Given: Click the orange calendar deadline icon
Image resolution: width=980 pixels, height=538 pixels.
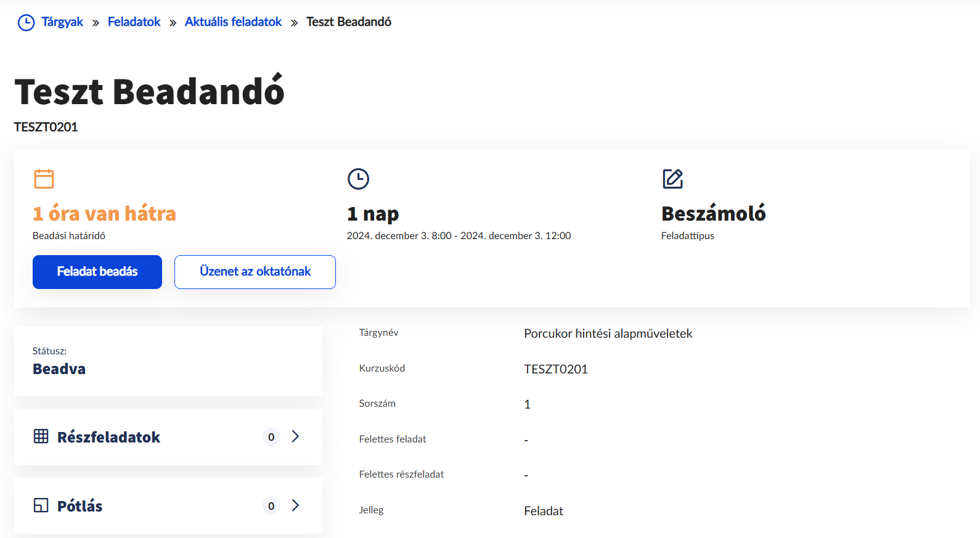Looking at the screenshot, I should click(x=44, y=179).
